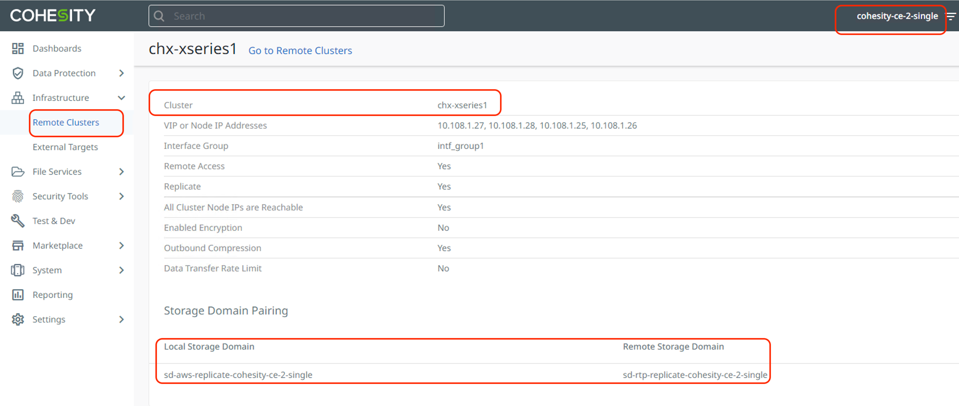This screenshot has height=406, width=959.
Task: Click the Infrastructure hierarchy icon
Action: click(x=18, y=98)
